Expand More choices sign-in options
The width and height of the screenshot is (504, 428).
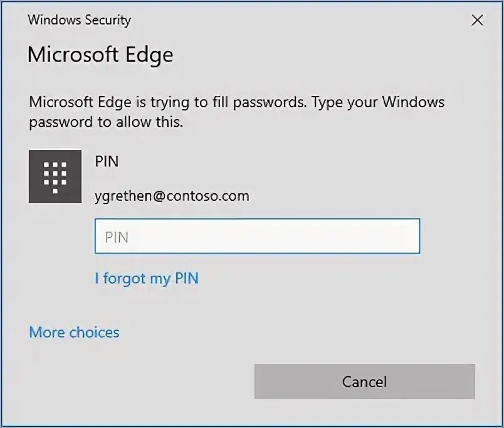pos(74,333)
